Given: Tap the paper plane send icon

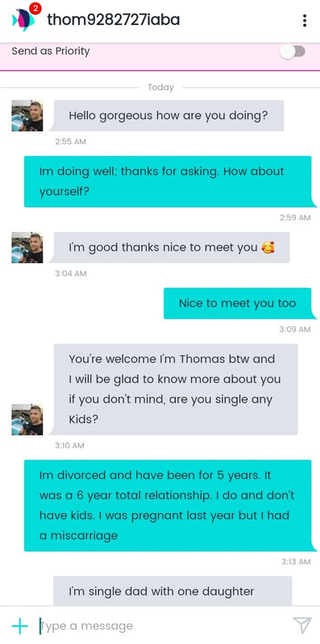Looking at the screenshot, I should coord(302,626).
